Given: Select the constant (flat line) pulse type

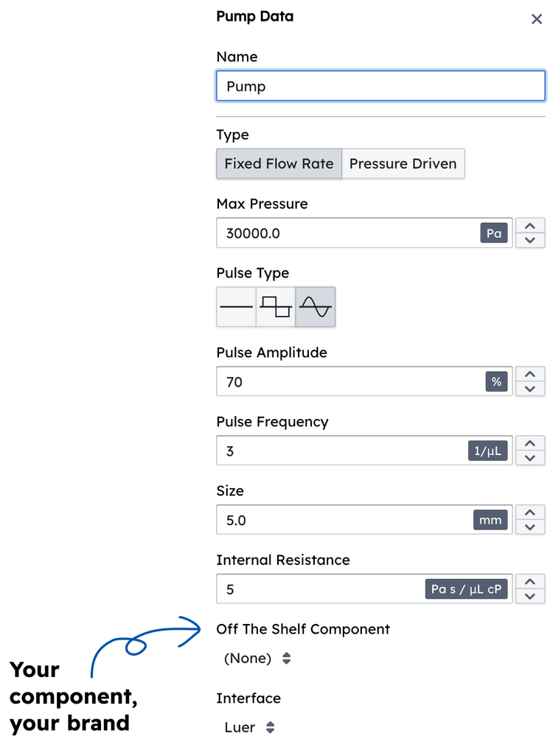Looking at the screenshot, I should pos(236,307).
